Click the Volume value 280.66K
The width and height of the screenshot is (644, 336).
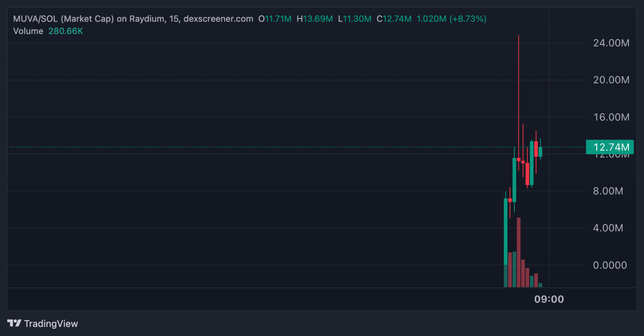tap(66, 31)
